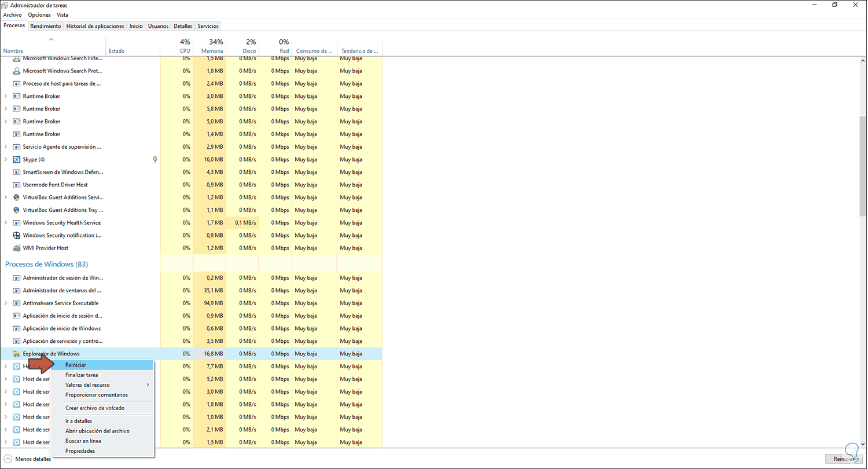Expand the Antimalware Service Executable row
This screenshot has width=868, height=469.
coord(6,303)
